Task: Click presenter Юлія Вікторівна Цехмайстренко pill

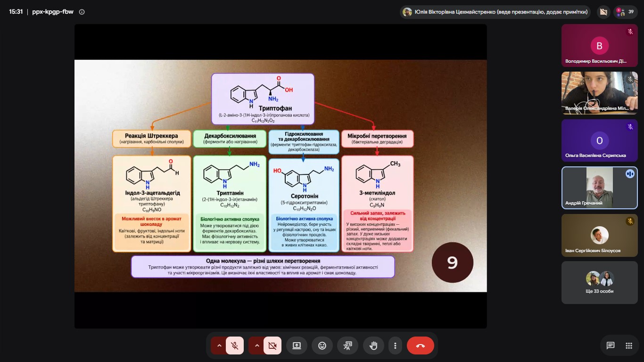Action: [495, 12]
